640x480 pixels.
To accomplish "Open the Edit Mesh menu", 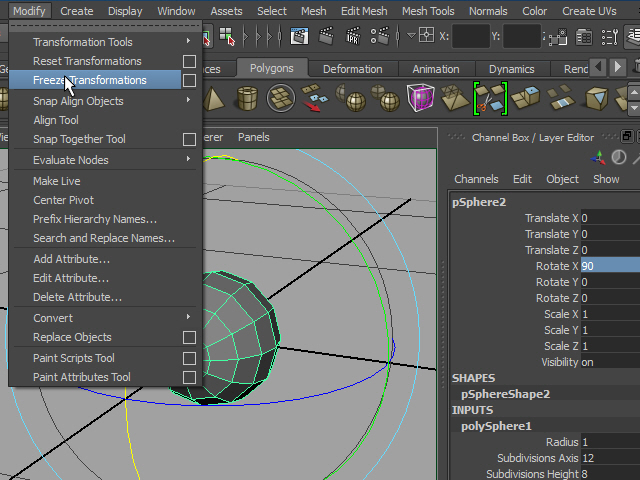I will pyautogui.click(x=364, y=11).
